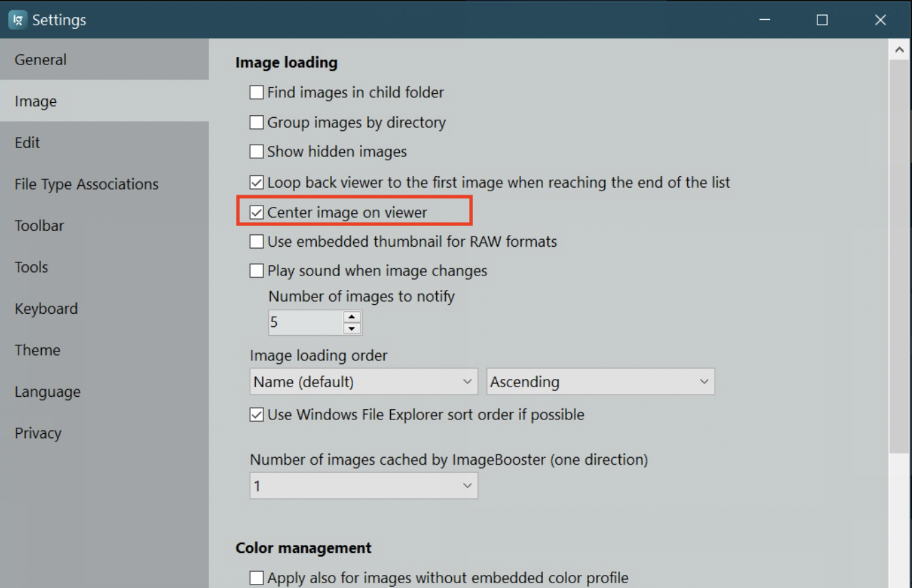Switch to the General settings page
The image size is (912, 588).
pos(40,60)
